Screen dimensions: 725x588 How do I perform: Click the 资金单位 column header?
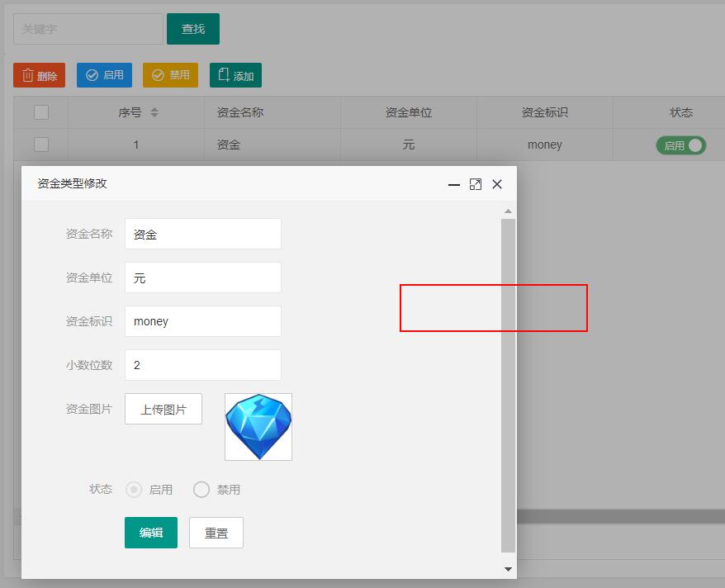(409, 112)
